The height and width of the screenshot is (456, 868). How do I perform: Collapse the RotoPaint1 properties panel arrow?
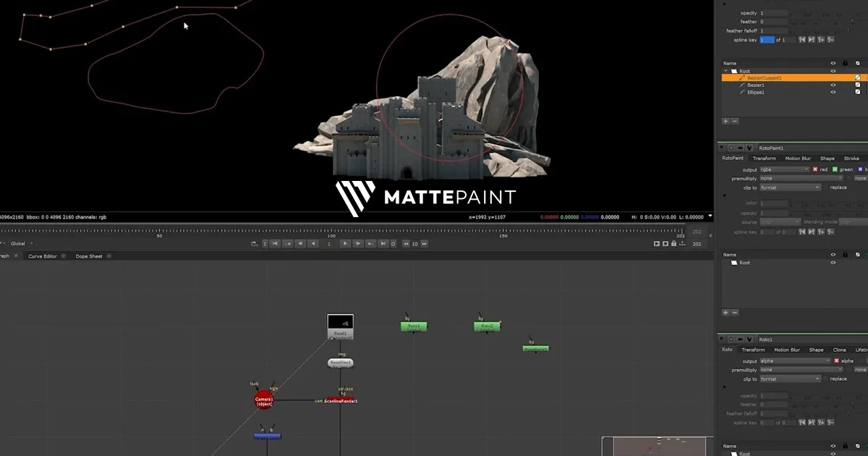point(721,148)
